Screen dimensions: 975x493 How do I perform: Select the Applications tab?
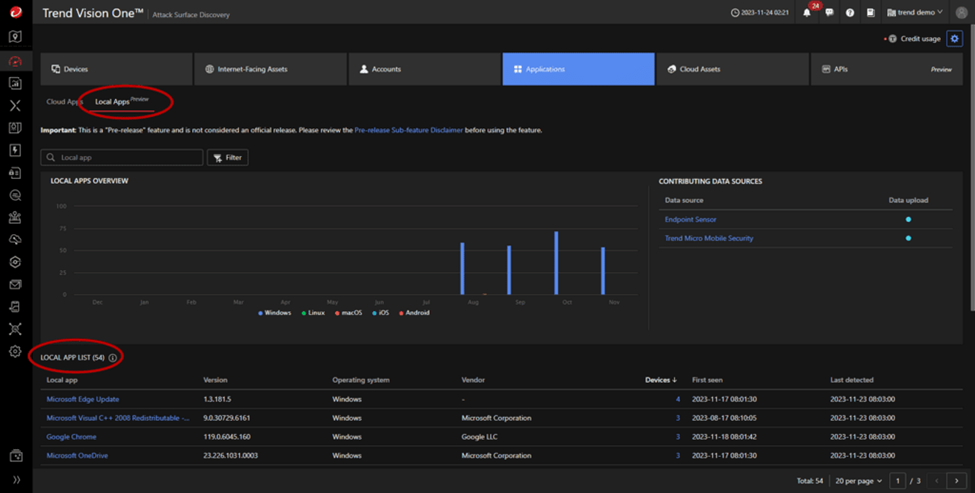[578, 69]
